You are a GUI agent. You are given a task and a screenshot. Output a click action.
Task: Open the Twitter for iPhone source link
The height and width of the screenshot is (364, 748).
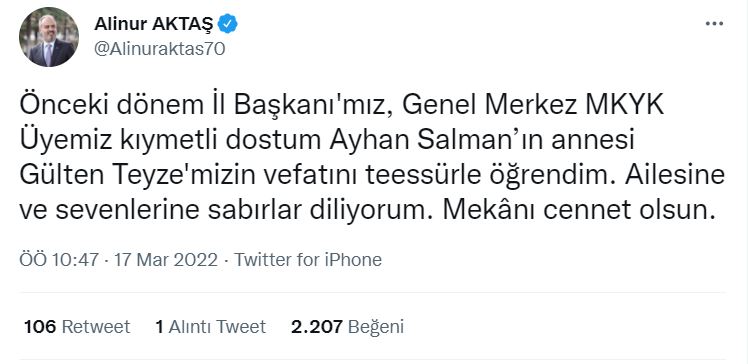tap(308, 260)
